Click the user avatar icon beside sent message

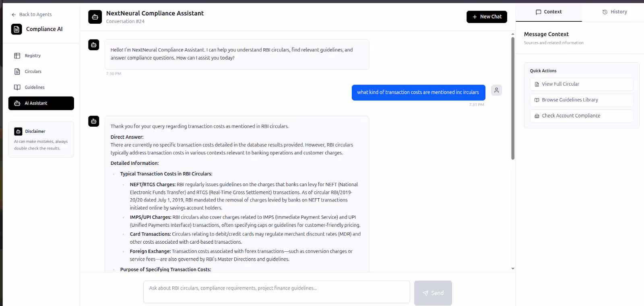point(496,90)
